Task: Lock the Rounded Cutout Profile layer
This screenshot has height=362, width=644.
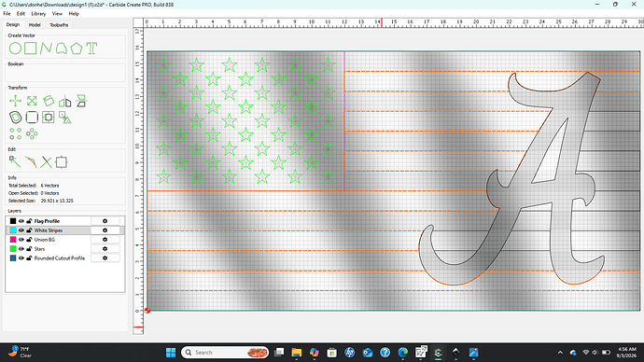Action: (29, 258)
